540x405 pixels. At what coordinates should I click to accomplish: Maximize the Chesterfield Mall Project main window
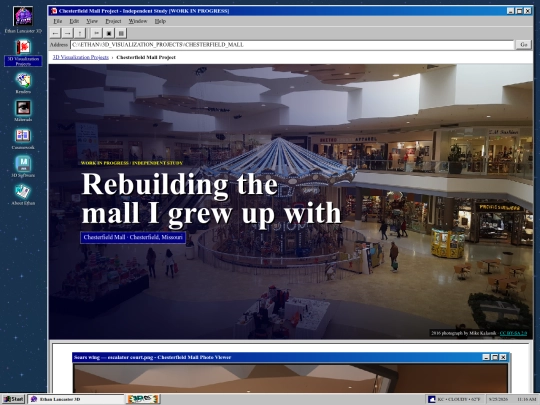point(519,11)
